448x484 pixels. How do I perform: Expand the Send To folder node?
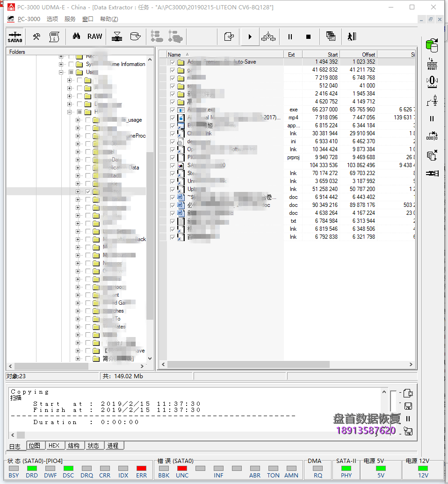(78, 319)
